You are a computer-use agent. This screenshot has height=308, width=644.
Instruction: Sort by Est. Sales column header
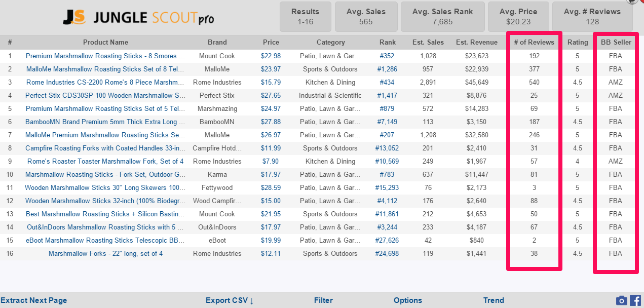click(x=428, y=43)
